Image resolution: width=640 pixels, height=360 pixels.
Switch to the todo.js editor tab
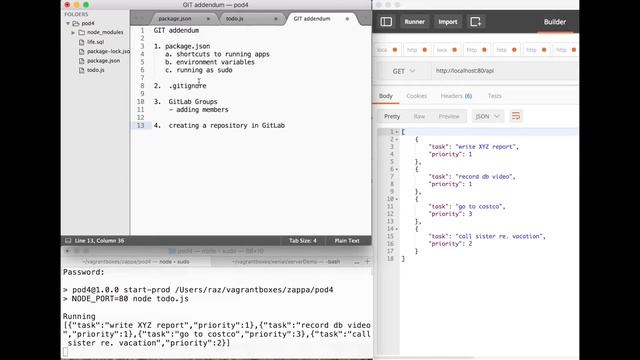(x=235, y=19)
